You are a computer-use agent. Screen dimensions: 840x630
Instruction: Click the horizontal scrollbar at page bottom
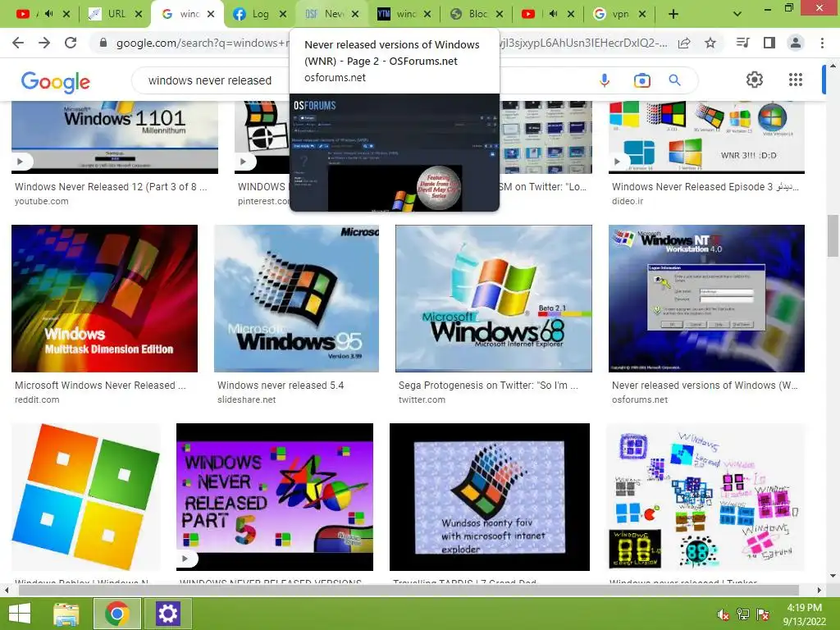coord(409,590)
